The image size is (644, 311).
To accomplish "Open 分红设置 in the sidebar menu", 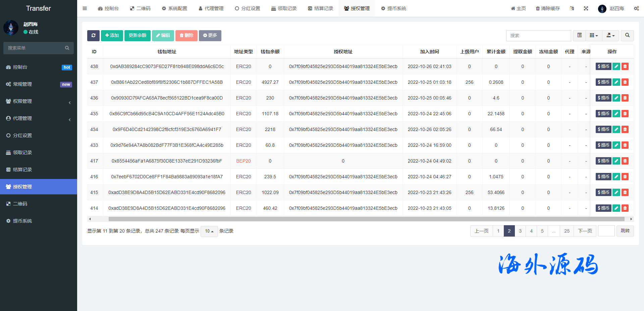I will click(x=22, y=135).
